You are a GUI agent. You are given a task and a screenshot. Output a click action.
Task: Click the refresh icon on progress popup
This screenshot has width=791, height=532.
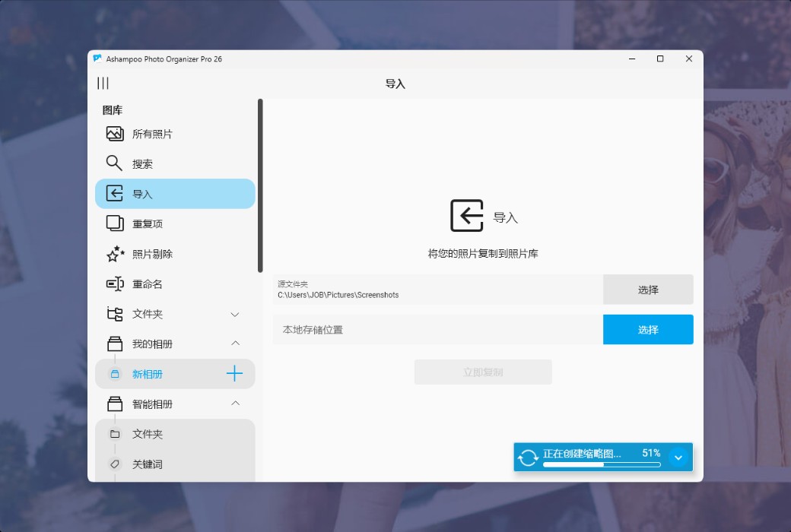click(528, 457)
